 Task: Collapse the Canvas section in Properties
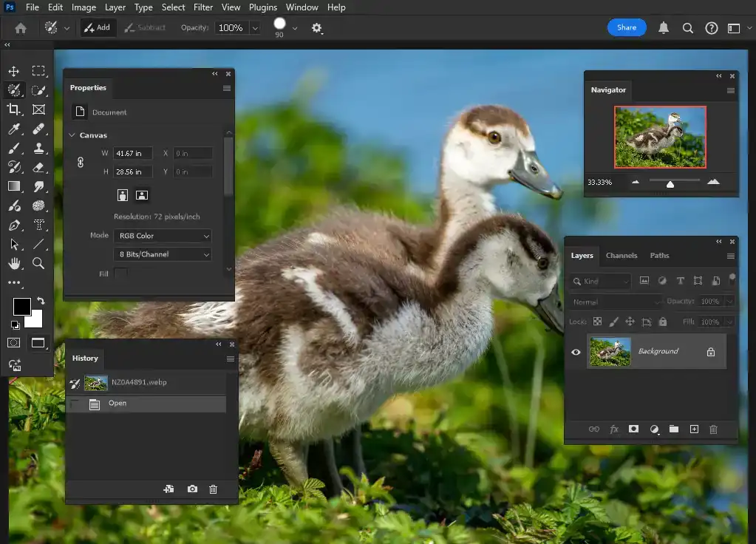pos(71,135)
